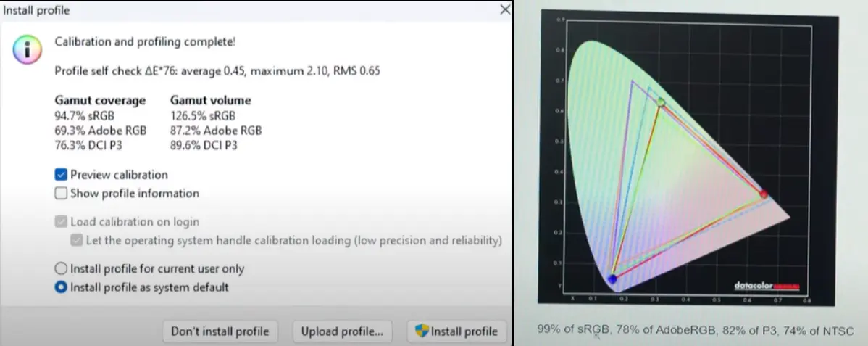Click the 87.2% Adobe RGB volume value
This screenshot has height=346, width=868.
[x=216, y=131]
